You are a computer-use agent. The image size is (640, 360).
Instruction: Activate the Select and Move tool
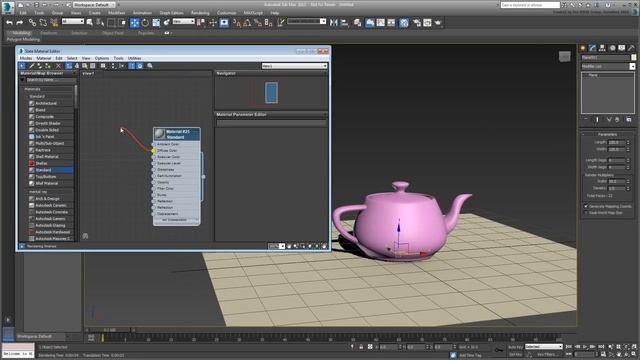click(x=134, y=23)
